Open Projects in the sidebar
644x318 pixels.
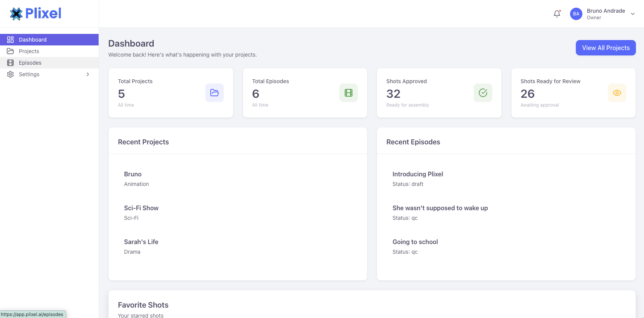(x=29, y=51)
